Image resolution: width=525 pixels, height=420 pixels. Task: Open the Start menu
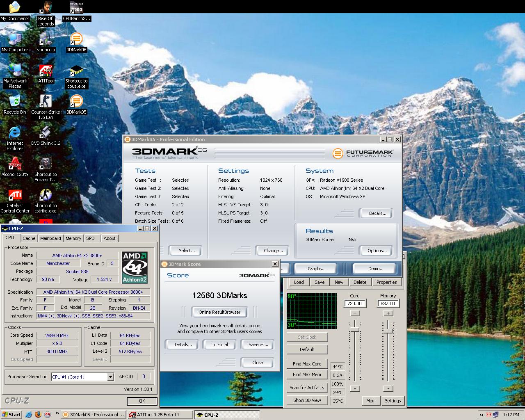[x=11, y=415]
